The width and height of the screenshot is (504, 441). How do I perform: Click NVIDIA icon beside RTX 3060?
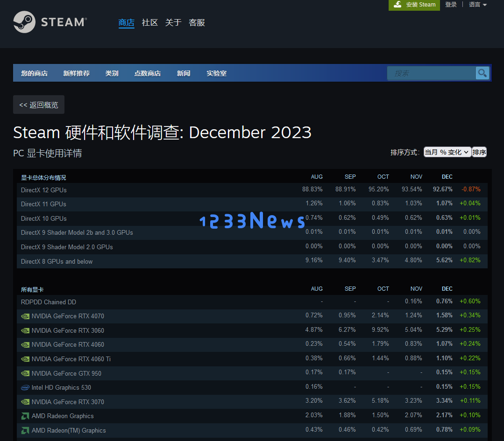pos(25,330)
